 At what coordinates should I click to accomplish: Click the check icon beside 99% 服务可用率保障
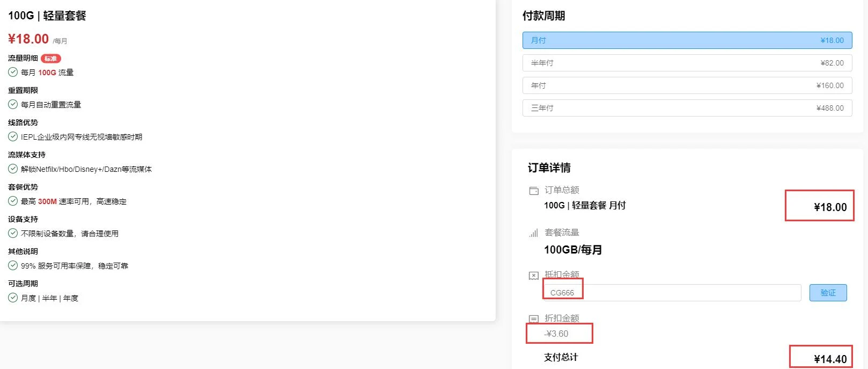coord(13,265)
